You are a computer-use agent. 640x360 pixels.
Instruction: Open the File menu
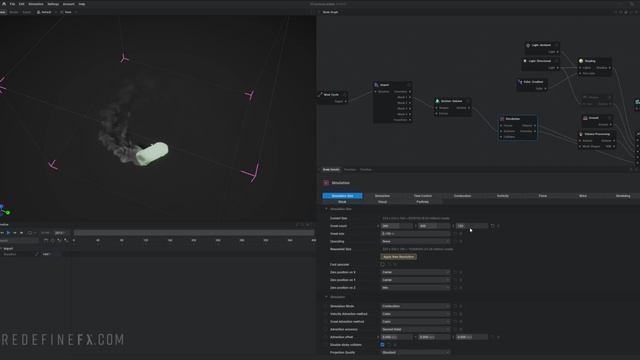(12, 4)
